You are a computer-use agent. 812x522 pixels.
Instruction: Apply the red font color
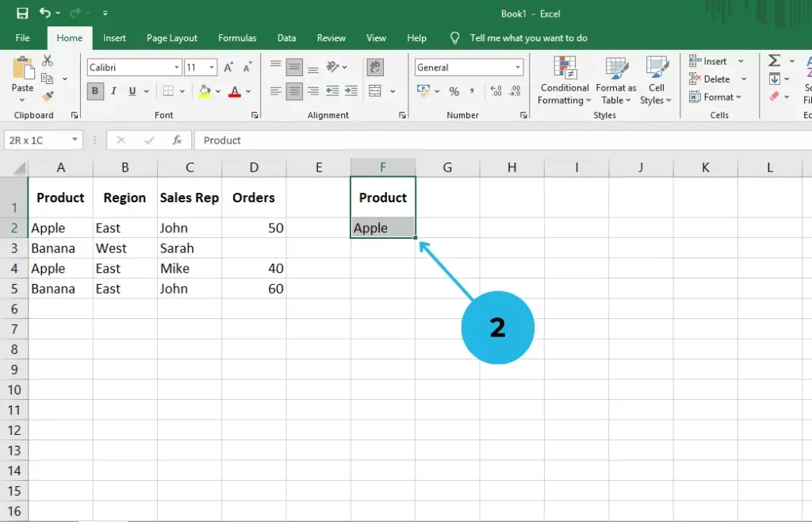[235, 91]
